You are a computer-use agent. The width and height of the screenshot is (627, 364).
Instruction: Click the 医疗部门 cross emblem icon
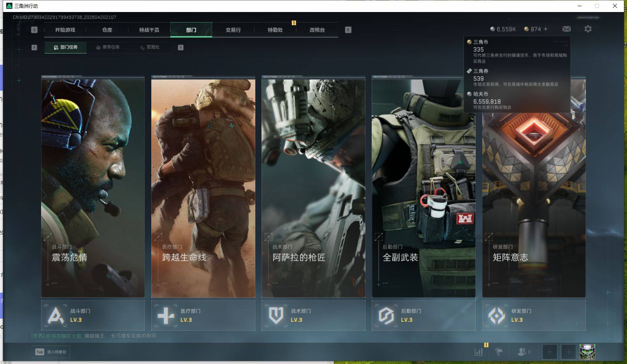pyautogui.click(x=166, y=316)
